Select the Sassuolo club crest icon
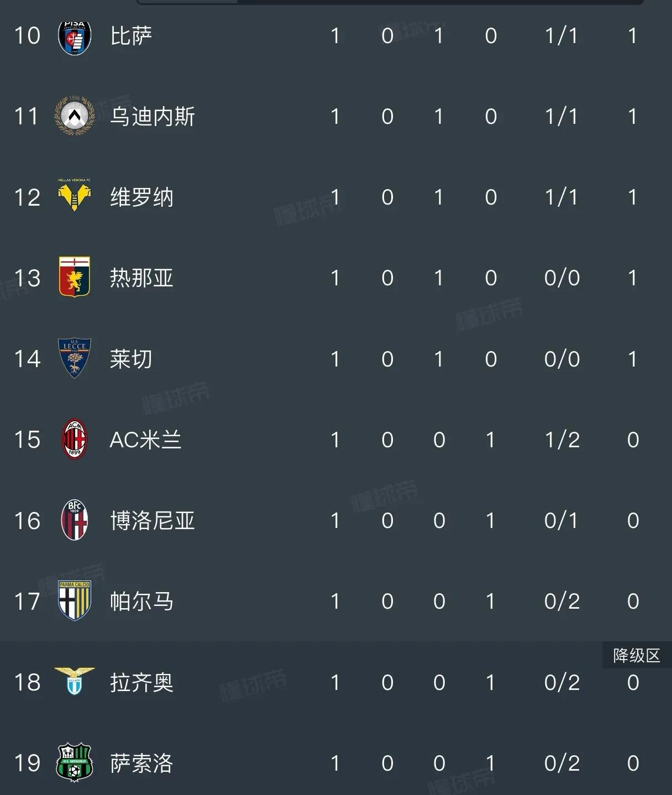Viewport: 672px width, 795px height. (75, 763)
